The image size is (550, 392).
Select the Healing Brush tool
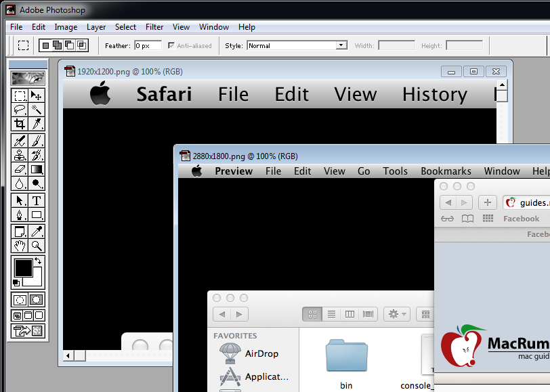20,141
